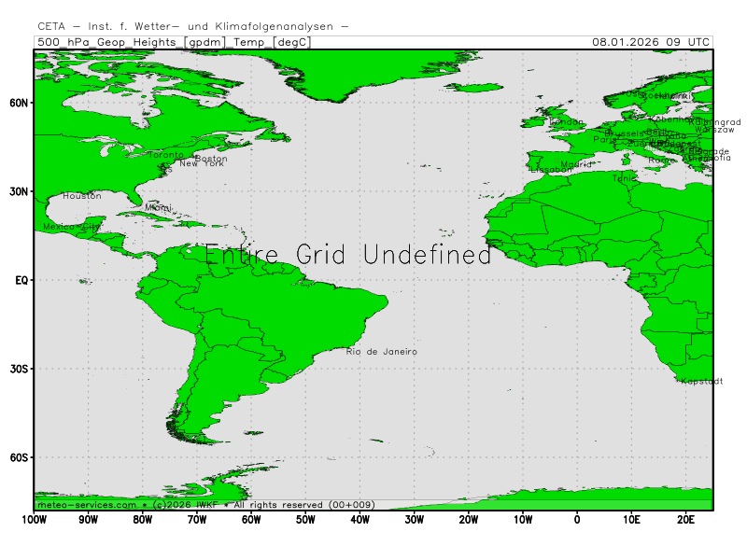Select the 500 hPa Geop Heights title
747x560 pixels.
pos(173,42)
